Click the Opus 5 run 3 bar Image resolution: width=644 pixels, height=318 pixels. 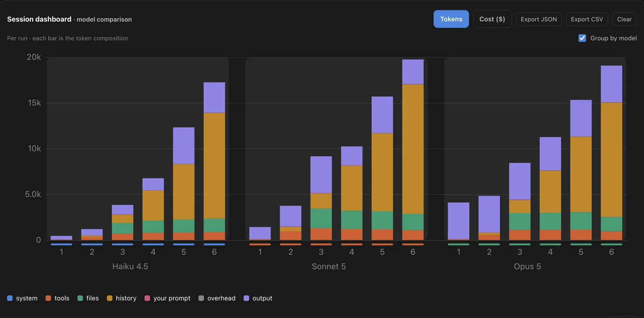pos(520,202)
